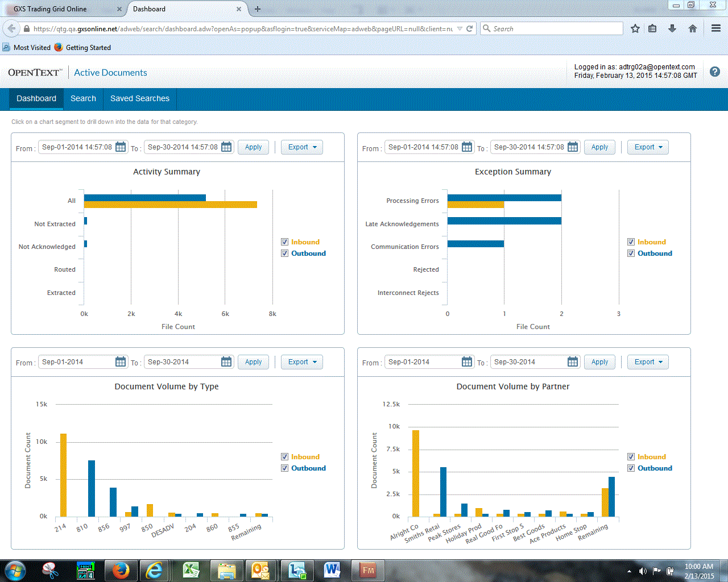The height and width of the screenshot is (582, 728).
Task: Open Firefox hamburger menu
Action: click(716, 28)
